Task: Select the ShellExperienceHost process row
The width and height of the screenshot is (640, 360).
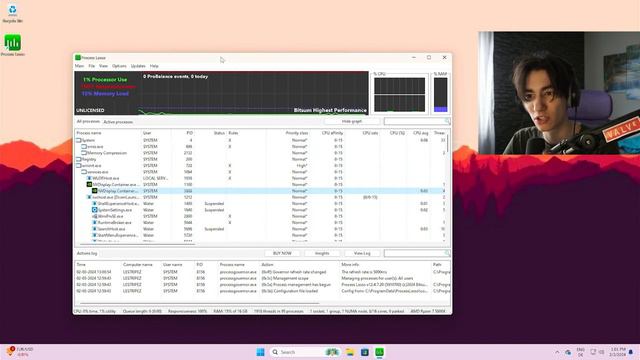Action: pos(260,203)
